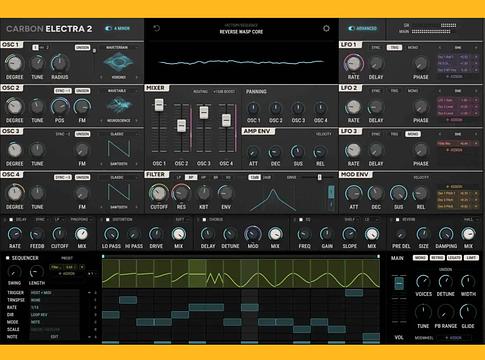Click the Sub Boost button in Mixer
This screenshot has height=360, width=485.
pyautogui.click(x=224, y=91)
